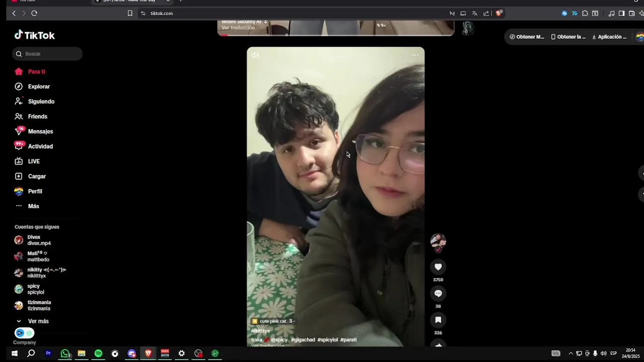The image size is (644, 362).
Task: Reload page with browser refresh button
Action: [34, 14]
